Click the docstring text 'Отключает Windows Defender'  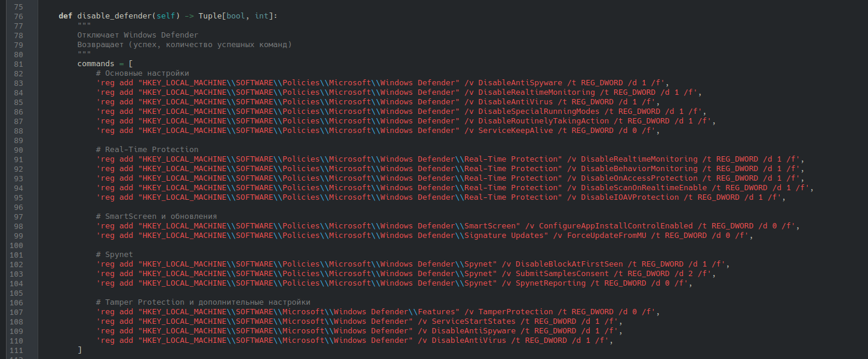pyautogui.click(x=137, y=35)
